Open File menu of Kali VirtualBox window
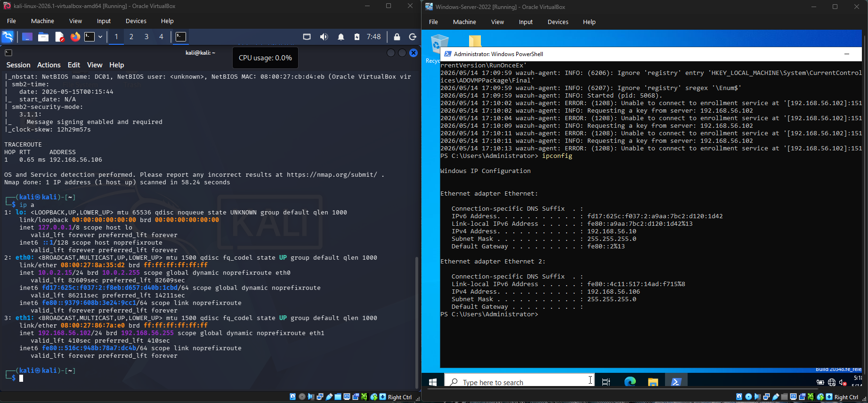This screenshot has height=403, width=868. click(x=12, y=21)
